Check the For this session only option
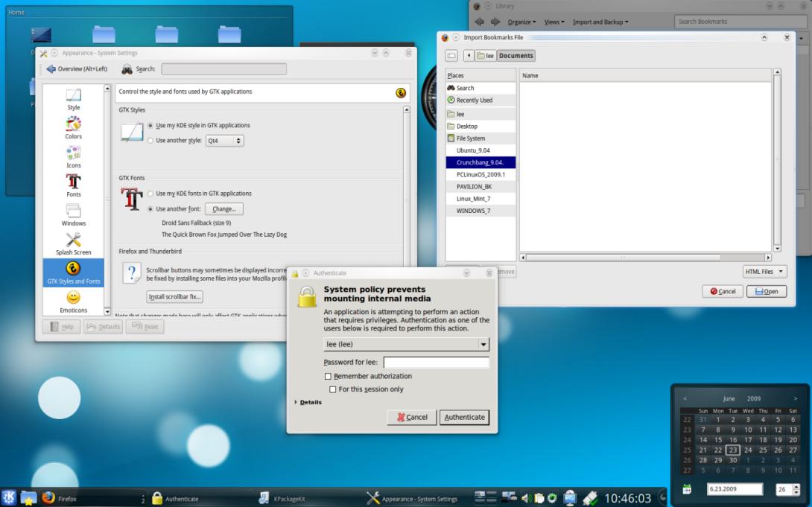The width and height of the screenshot is (812, 507). click(x=333, y=389)
